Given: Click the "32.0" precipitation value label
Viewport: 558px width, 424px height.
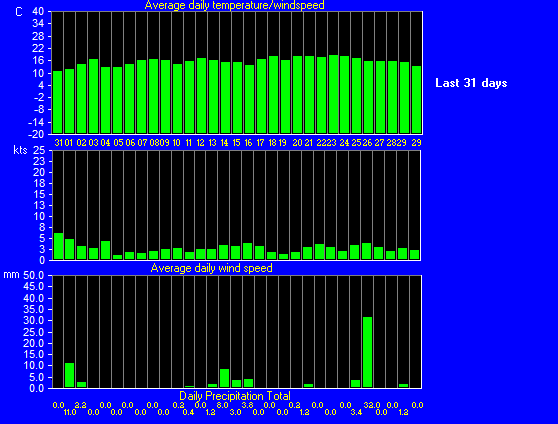Looking at the screenshot, I should [x=372, y=405].
